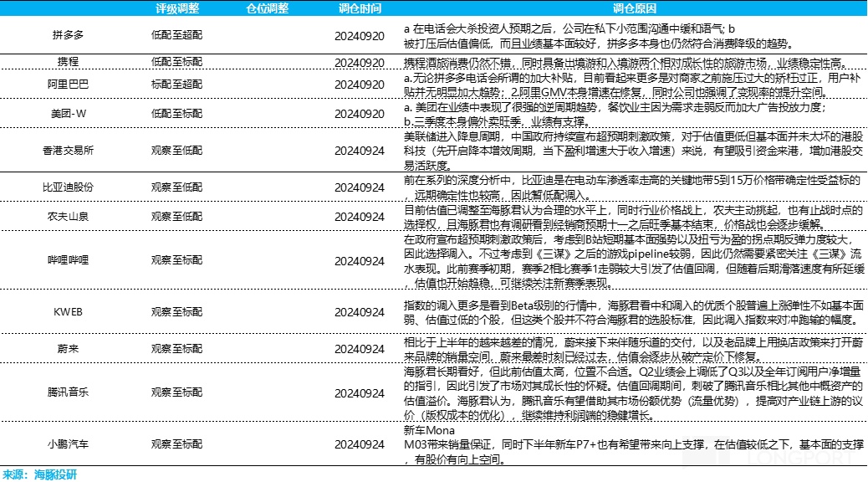Click date 20240924 in 腾讯音乐 row

[360, 393]
